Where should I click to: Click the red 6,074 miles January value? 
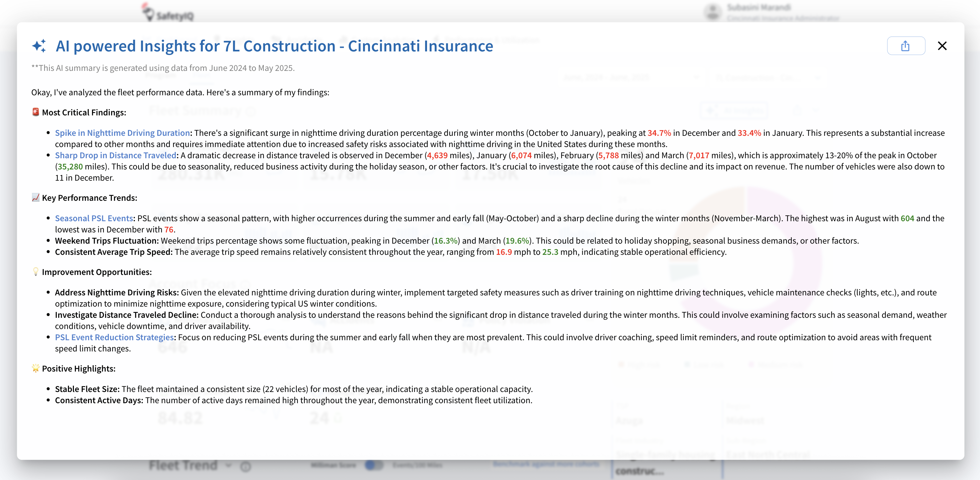(521, 155)
